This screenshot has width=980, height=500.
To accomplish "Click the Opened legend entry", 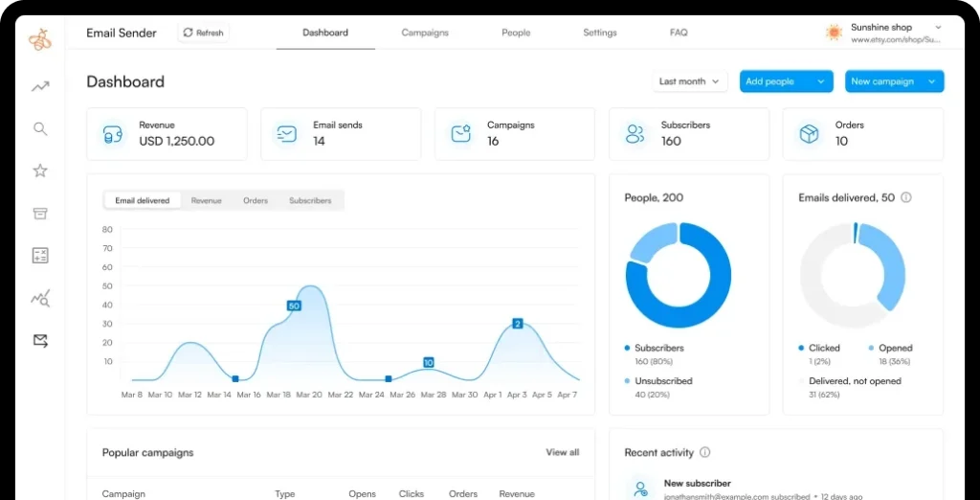I will pyautogui.click(x=895, y=348).
